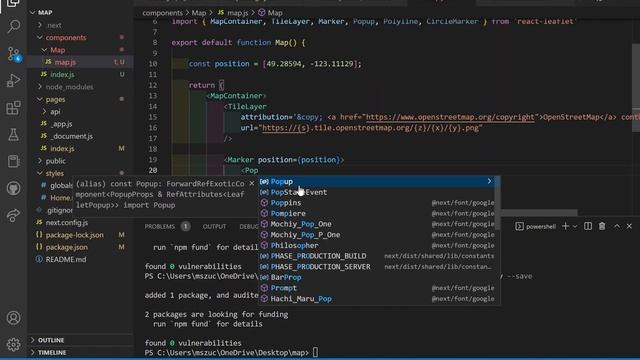Close the terminal panel
The height and width of the screenshot is (360, 640).
pos(629,226)
